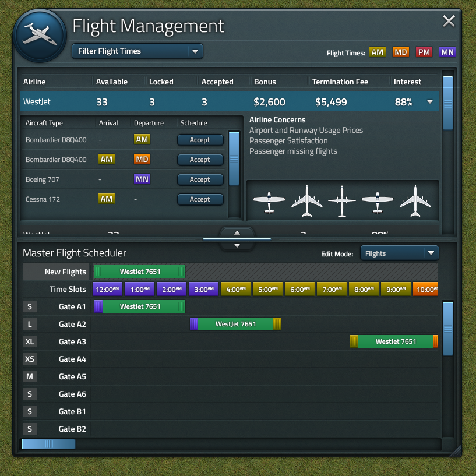476x476 pixels.
Task: Select the AM flight time legend badge
Action: pos(377,52)
